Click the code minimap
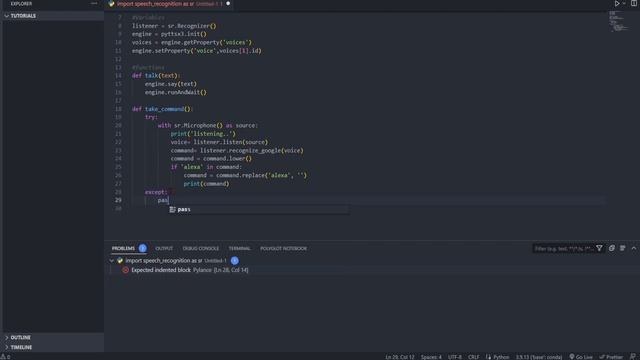The height and width of the screenshot is (360, 640). click(x=618, y=21)
